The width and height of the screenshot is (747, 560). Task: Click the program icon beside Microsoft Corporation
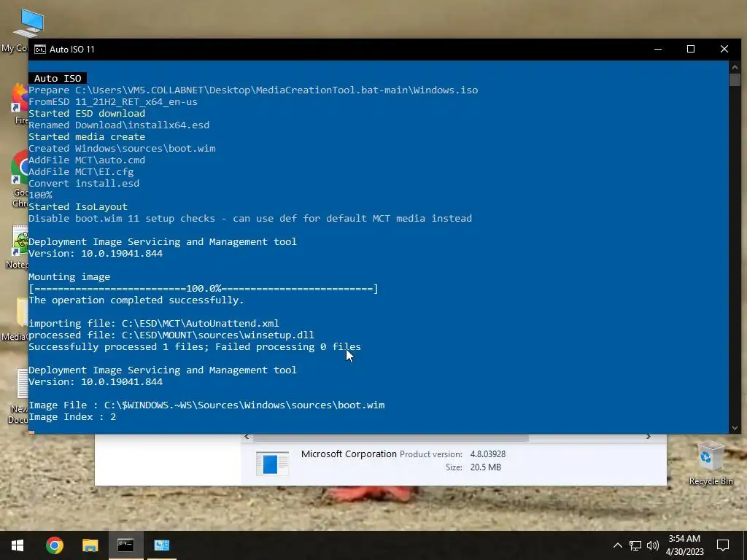272,463
